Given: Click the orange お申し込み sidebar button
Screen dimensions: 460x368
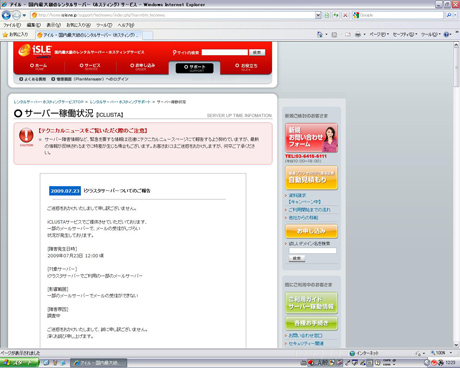Looking at the screenshot, I should click(311, 231).
